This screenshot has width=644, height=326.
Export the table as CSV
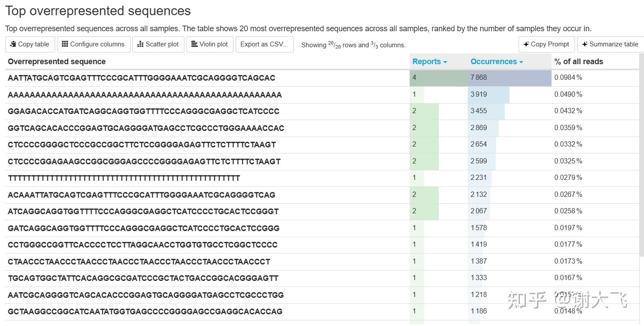click(264, 44)
